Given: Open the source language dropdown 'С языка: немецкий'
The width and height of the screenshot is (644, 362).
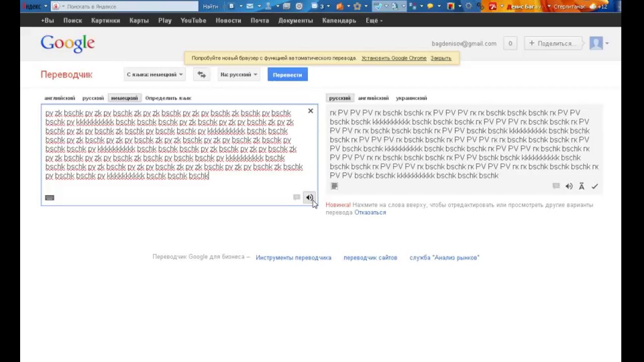Looking at the screenshot, I should [154, 74].
